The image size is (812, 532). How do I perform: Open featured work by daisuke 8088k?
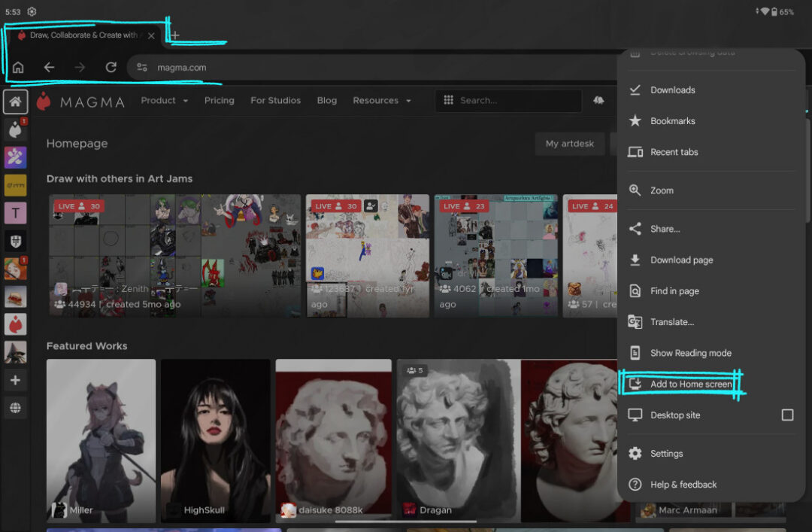point(334,441)
